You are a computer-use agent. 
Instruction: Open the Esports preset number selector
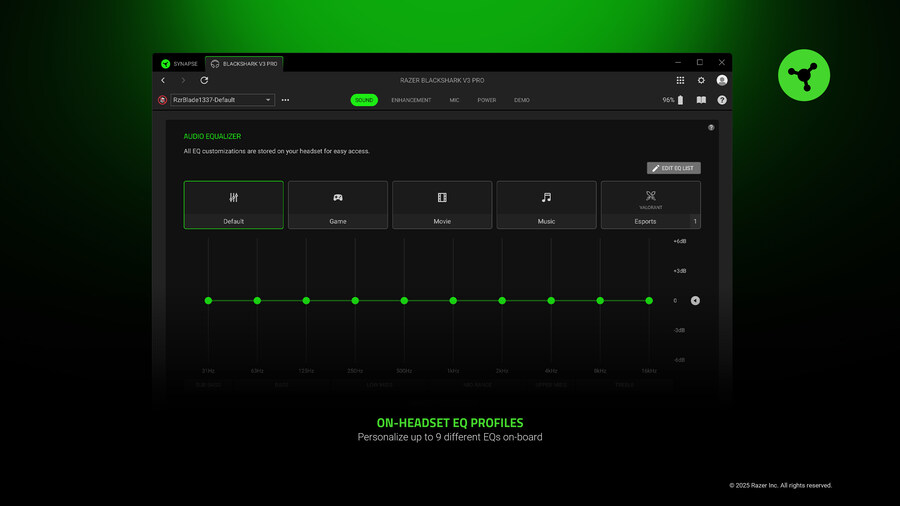[695, 221]
